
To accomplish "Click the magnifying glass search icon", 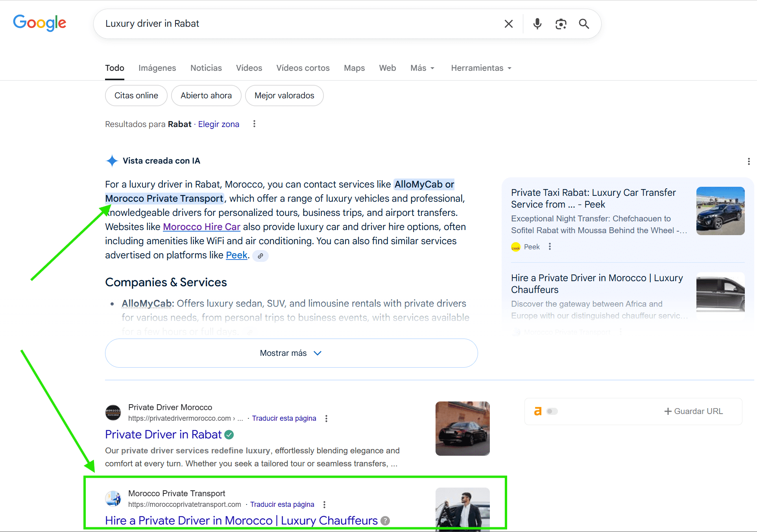I will click(x=584, y=24).
